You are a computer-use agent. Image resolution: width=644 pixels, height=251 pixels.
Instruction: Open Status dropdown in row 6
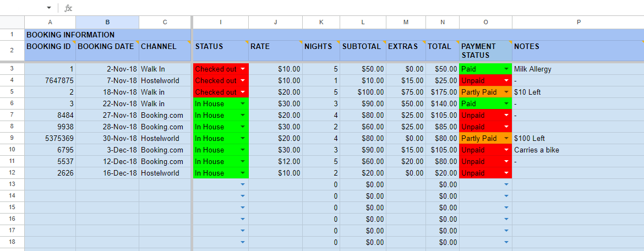pos(243,103)
